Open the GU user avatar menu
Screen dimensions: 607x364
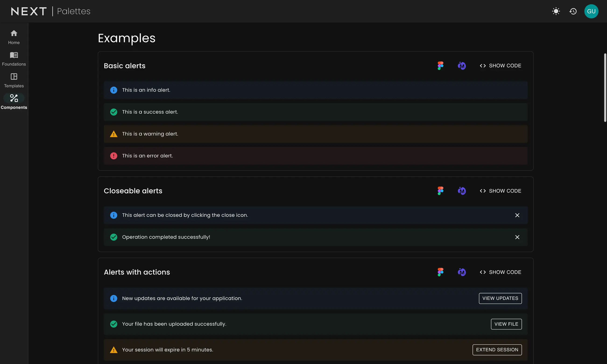point(591,11)
